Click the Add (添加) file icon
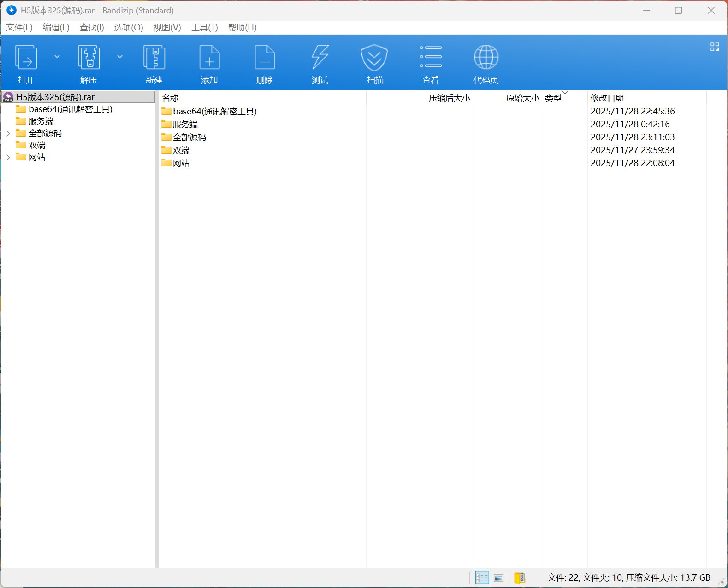This screenshot has height=588, width=728. pyautogui.click(x=209, y=58)
